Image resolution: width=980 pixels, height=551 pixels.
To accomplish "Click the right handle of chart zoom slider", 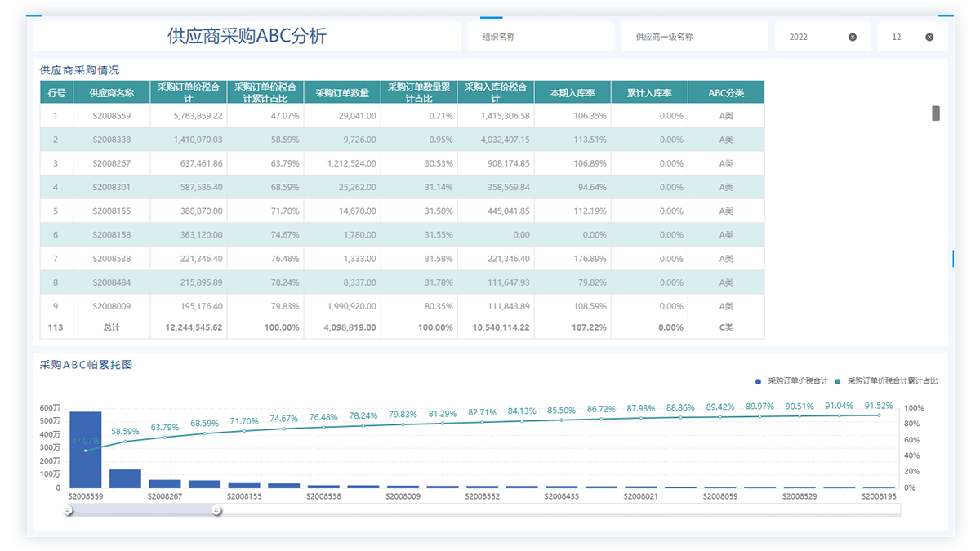I will coord(216,510).
